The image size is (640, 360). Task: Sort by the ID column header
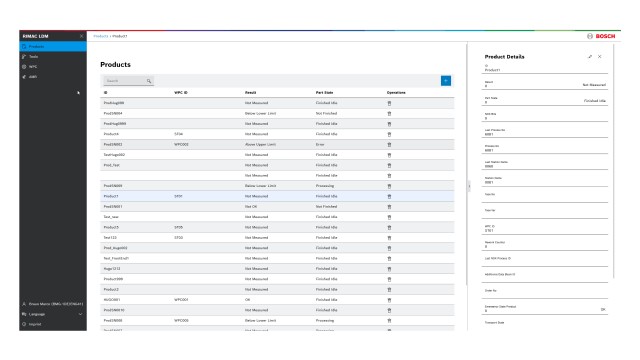[105, 93]
